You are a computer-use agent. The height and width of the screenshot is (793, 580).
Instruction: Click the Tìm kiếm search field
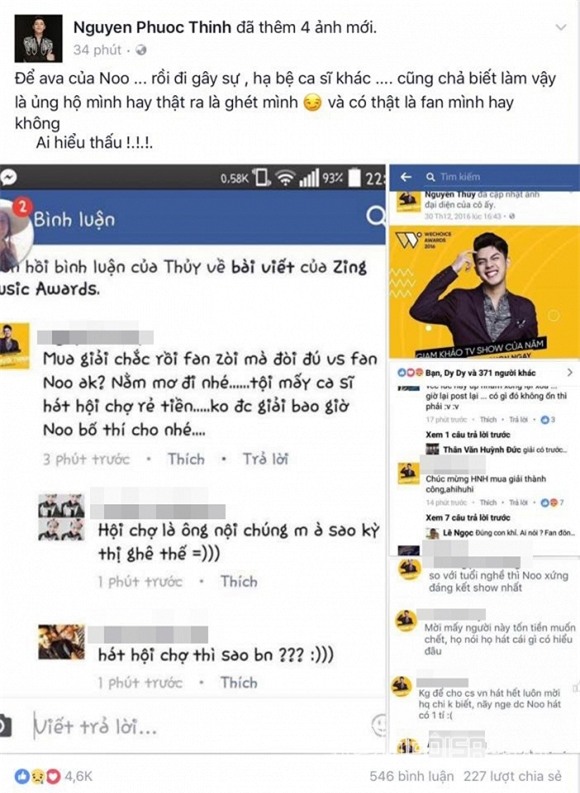click(497, 177)
